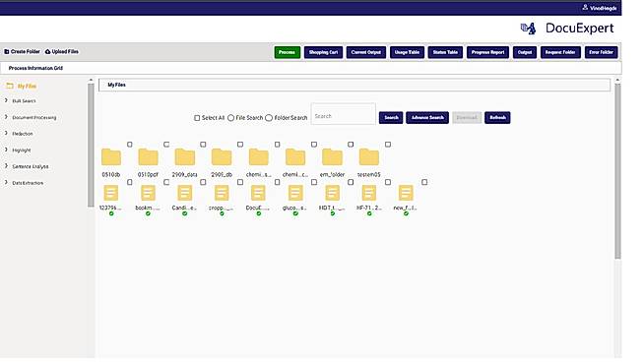Open the Process Information Grid tab
Image resolution: width=644 pixels, height=362 pixels.
(35, 68)
